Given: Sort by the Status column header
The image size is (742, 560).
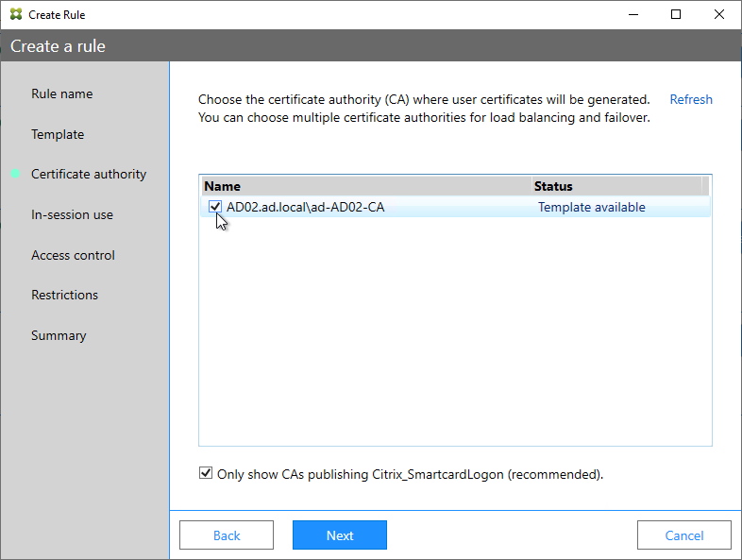Looking at the screenshot, I should 616,186.
